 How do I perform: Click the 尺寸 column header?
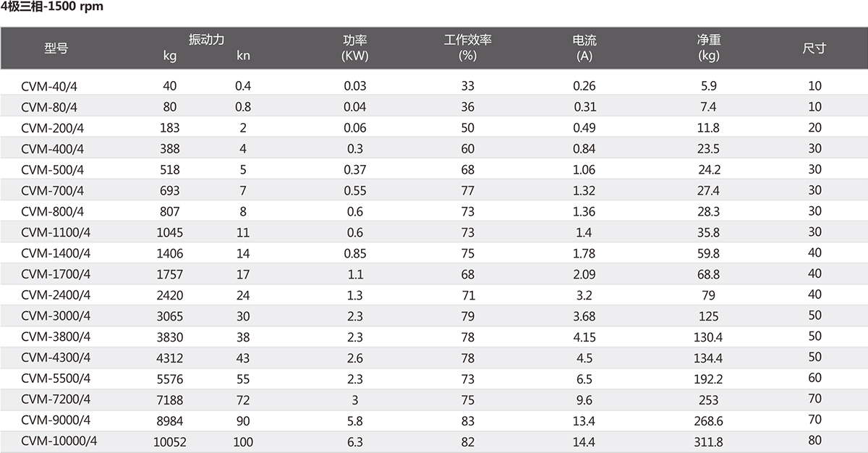814,48
